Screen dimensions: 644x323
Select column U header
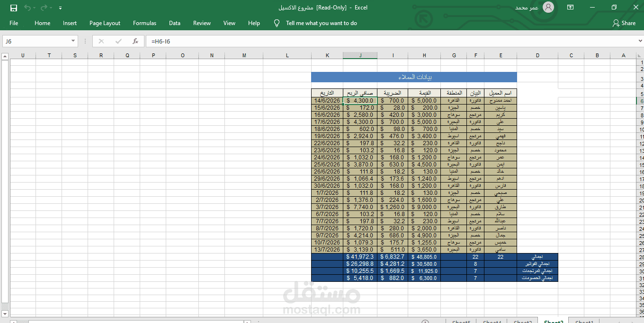point(23,55)
